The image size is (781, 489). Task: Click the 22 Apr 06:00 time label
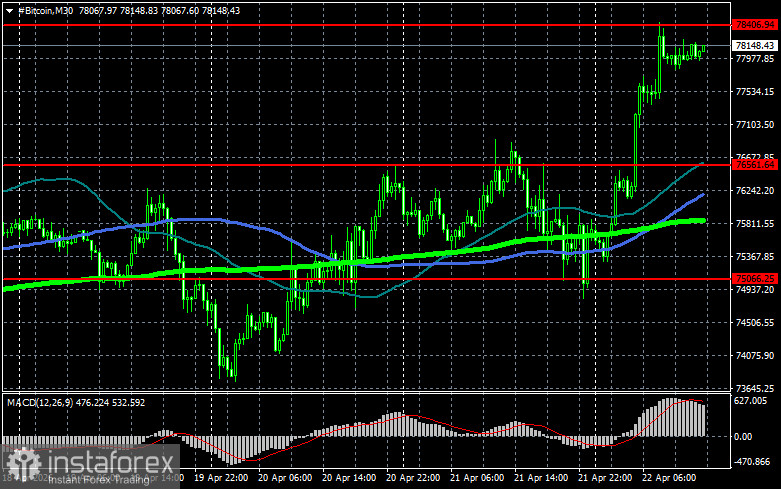coord(668,478)
